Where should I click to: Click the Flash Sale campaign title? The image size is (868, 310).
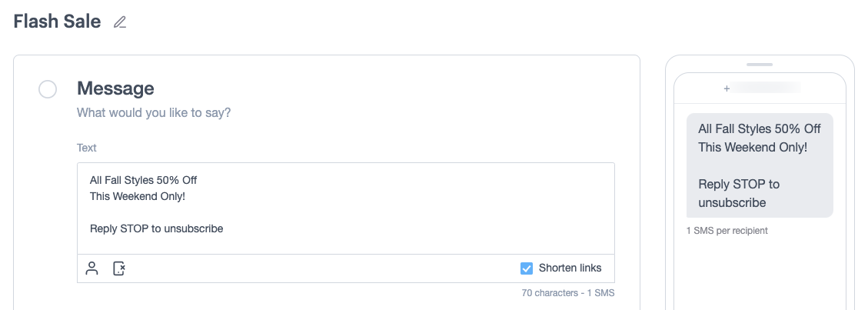(x=57, y=22)
